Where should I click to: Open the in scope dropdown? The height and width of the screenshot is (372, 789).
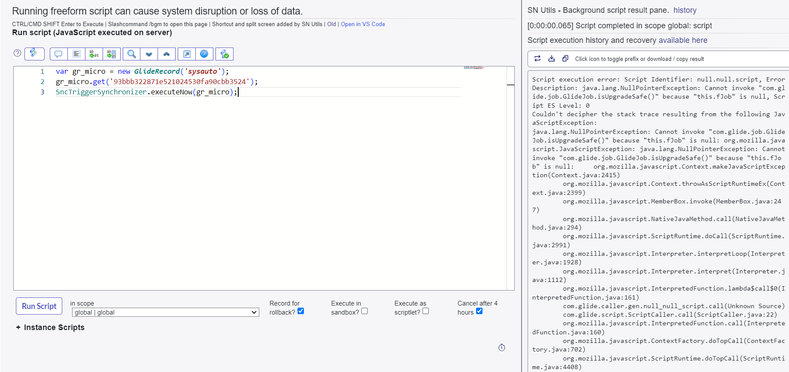(165, 313)
